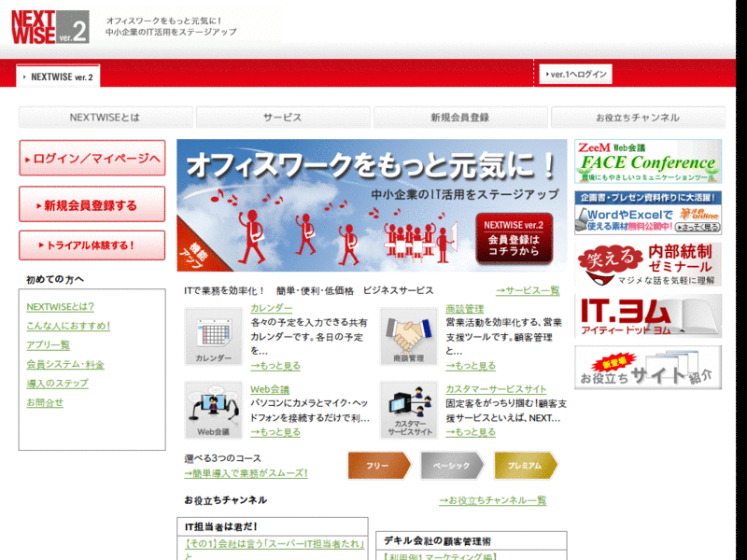Open the カスタマーサービスサイト icon
Image resolution: width=747 pixels, height=560 pixels.
(x=409, y=410)
